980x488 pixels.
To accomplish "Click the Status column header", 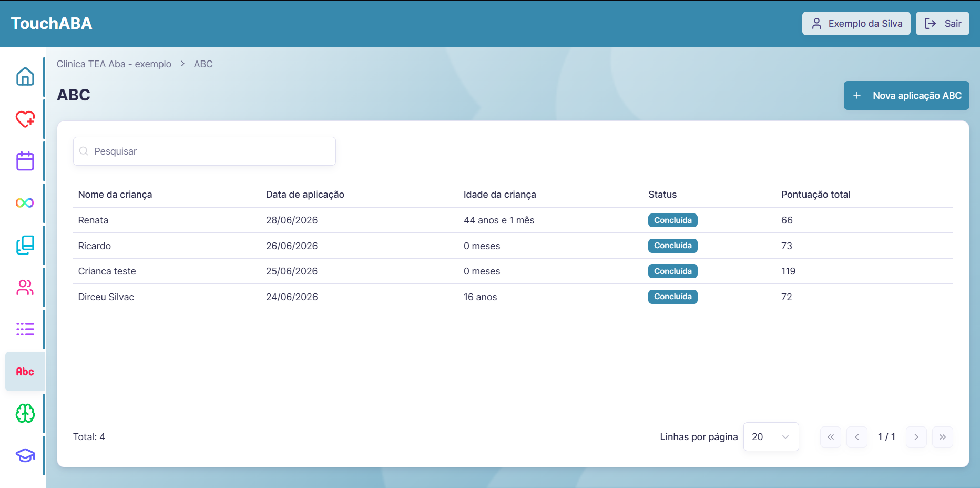I will point(662,195).
